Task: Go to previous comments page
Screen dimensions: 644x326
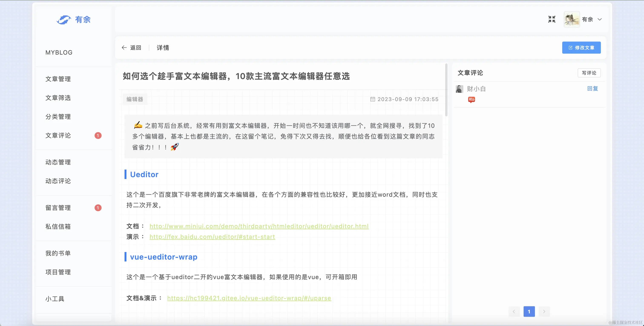Action: [514, 312]
